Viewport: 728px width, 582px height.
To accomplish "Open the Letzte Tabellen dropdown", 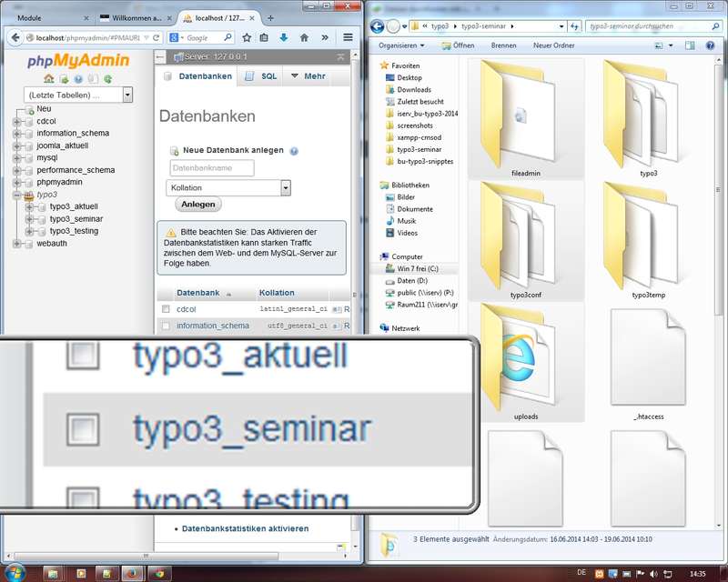I will [x=127, y=95].
